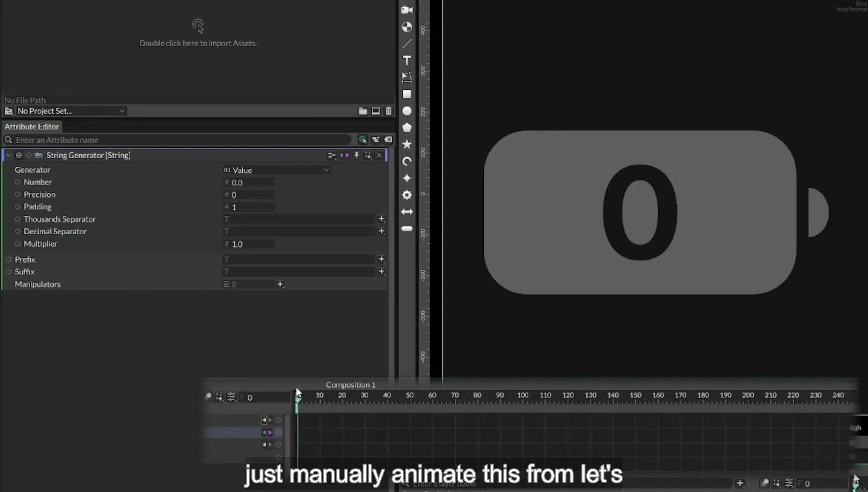This screenshot has width=868, height=492.
Task: Select the Editable Text Box tool
Action: [x=407, y=77]
